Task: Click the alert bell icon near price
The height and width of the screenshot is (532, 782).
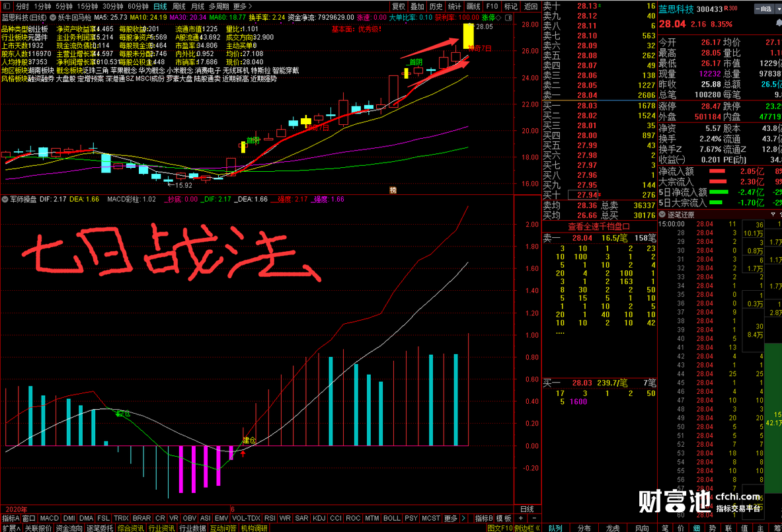Action: tap(779, 23)
